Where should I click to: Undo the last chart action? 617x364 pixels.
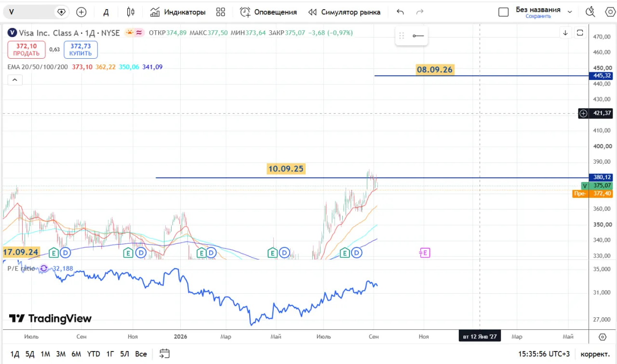pyautogui.click(x=400, y=12)
